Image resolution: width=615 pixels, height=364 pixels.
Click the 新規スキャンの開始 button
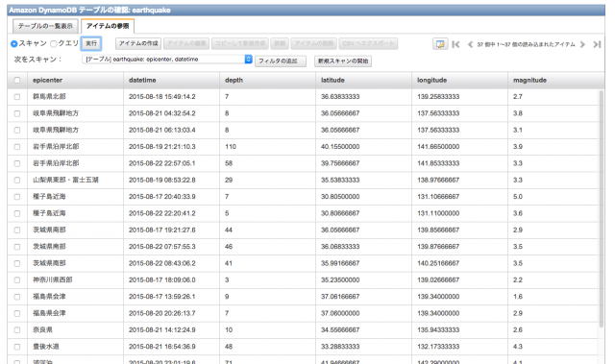343,61
